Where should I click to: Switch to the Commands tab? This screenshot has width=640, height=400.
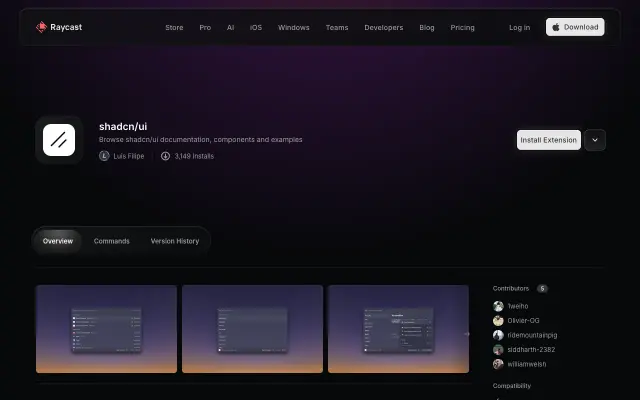111,241
